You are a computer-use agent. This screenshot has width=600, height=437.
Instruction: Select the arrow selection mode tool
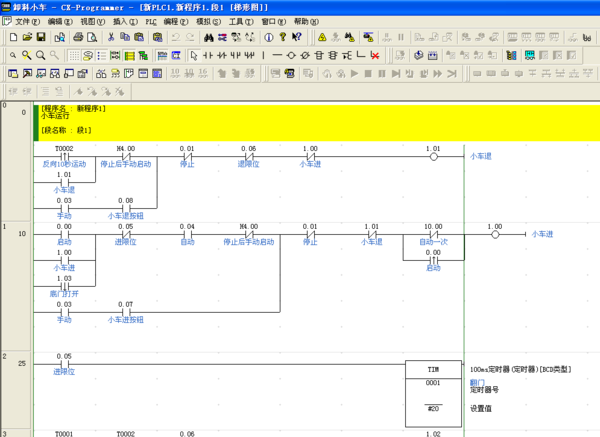coord(194,55)
